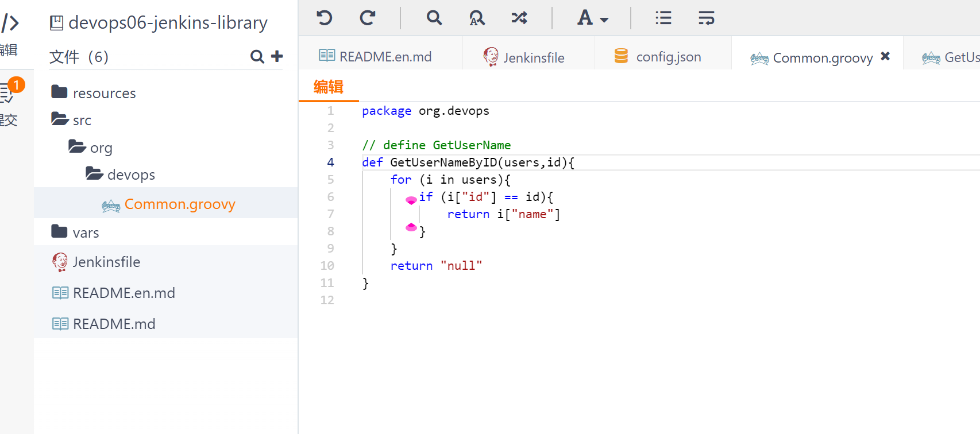
Task: Click the 'for (i in users){' line
Action: 450,180
